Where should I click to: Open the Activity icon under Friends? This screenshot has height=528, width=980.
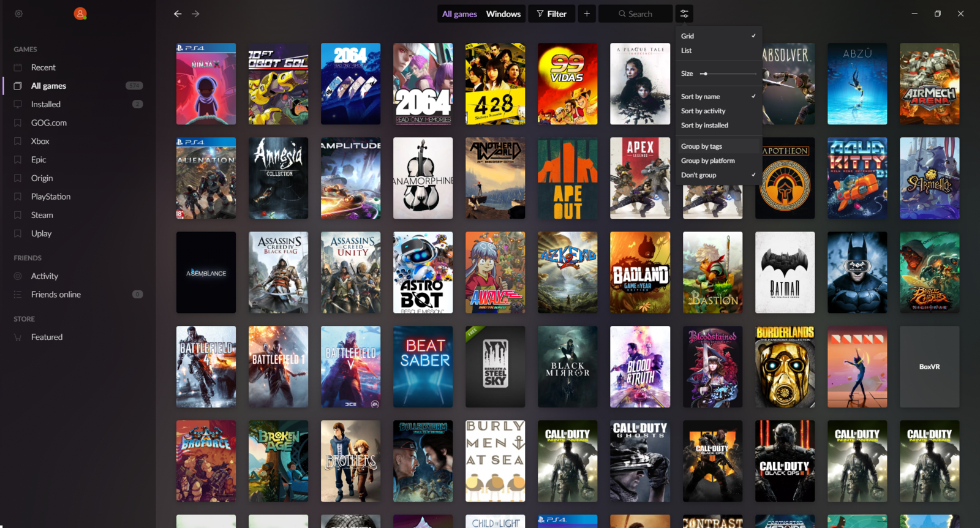coord(18,276)
